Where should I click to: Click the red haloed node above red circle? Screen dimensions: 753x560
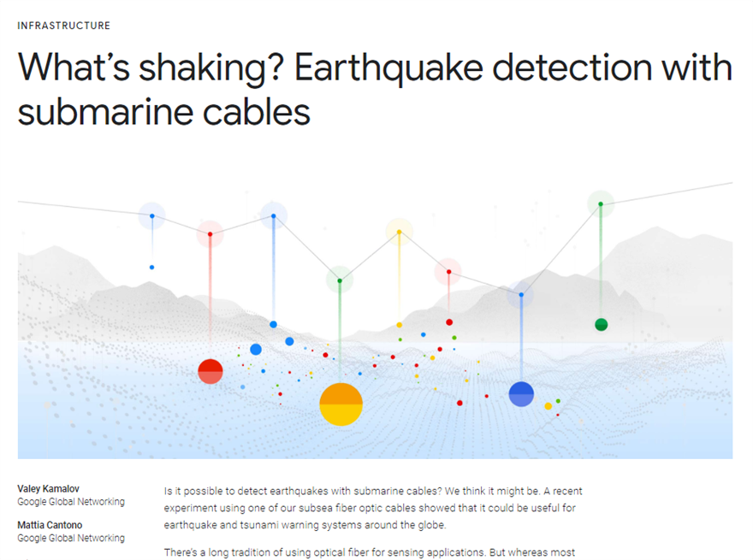pyautogui.click(x=210, y=233)
